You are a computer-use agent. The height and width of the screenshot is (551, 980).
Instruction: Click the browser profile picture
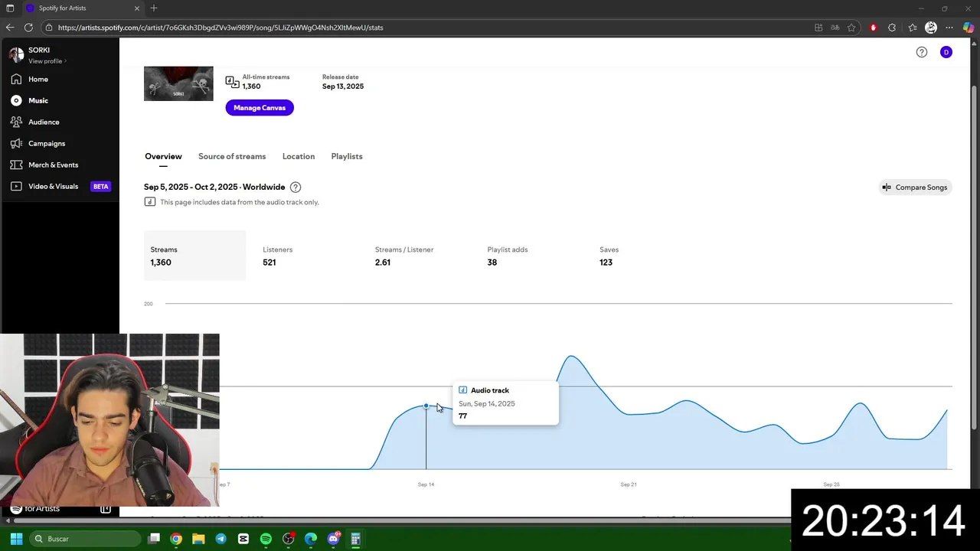click(x=931, y=28)
